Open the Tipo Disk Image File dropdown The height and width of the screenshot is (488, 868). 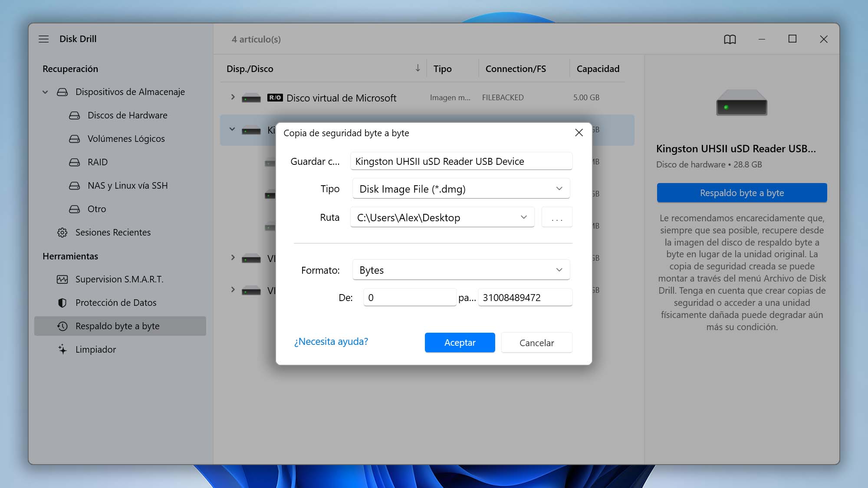pyautogui.click(x=461, y=189)
